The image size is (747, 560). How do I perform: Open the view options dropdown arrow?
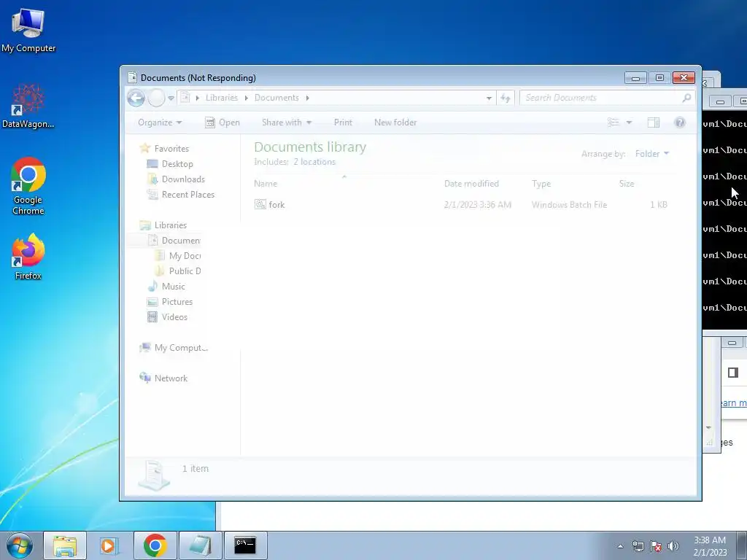(629, 122)
